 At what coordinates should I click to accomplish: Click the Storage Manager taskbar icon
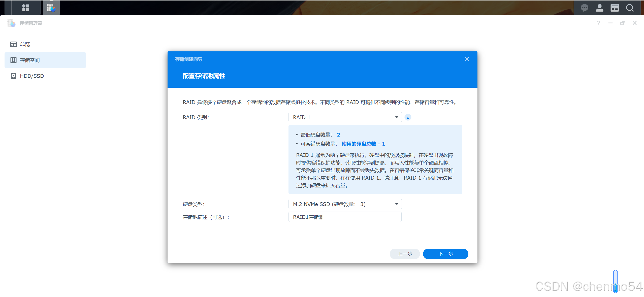(51, 8)
